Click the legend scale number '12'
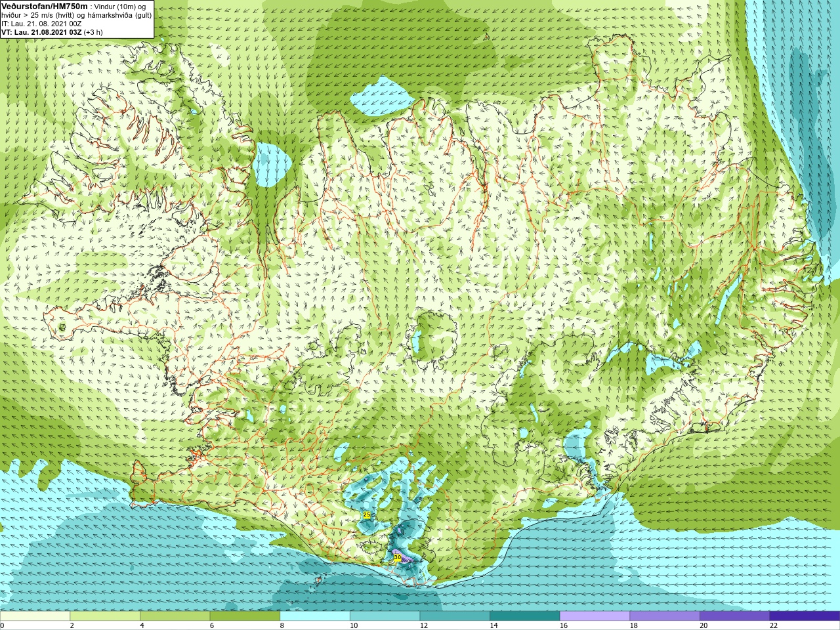The height and width of the screenshot is (630, 840). (424, 625)
